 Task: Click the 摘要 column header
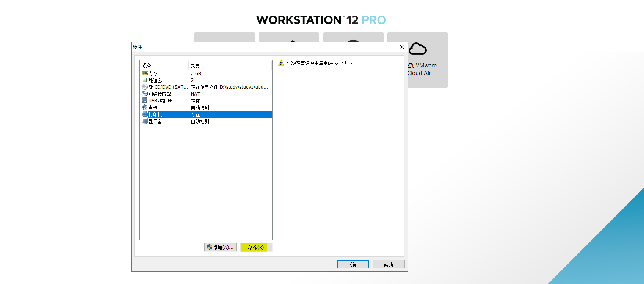coord(196,66)
